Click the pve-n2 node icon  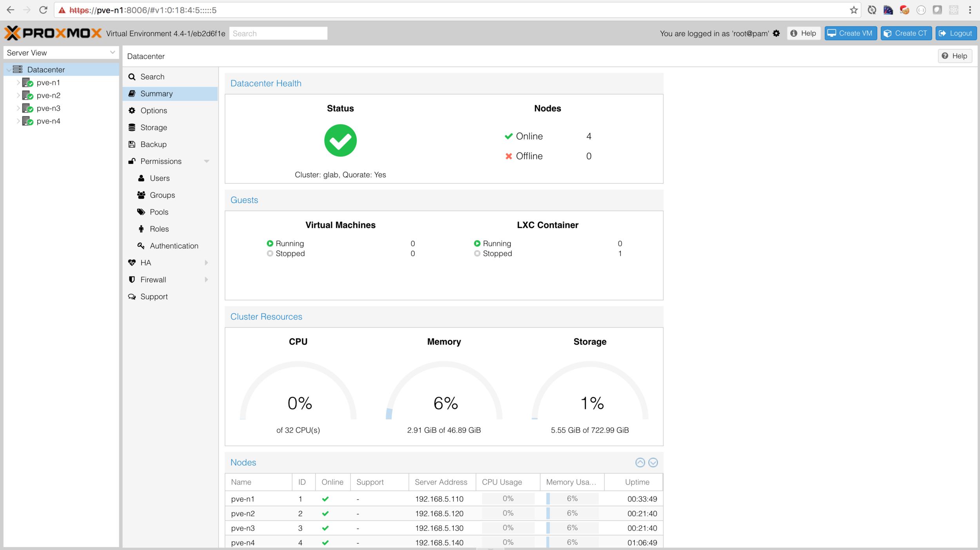pos(28,95)
